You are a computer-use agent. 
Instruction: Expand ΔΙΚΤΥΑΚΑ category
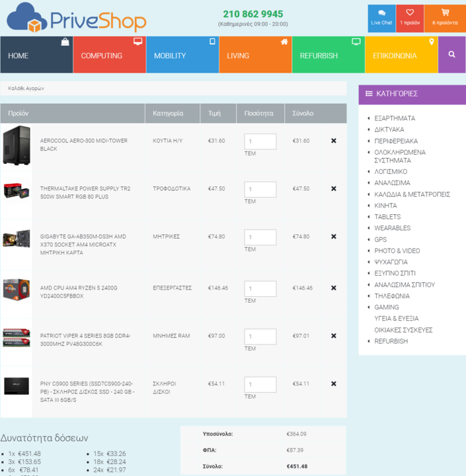pyautogui.click(x=389, y=130)
